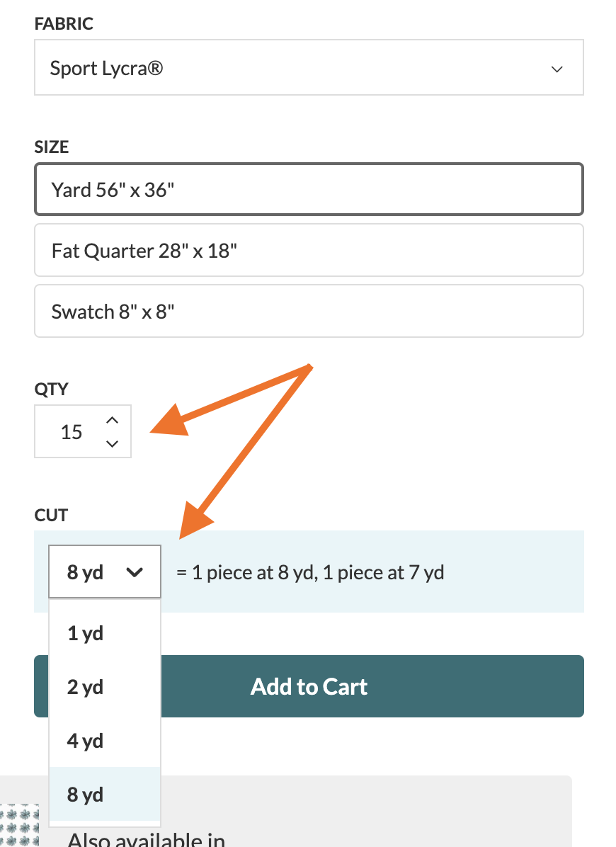Screen dimensions: 616x847
Task: Choose the 4 yd cut option
Action: [x=105, y=740]
